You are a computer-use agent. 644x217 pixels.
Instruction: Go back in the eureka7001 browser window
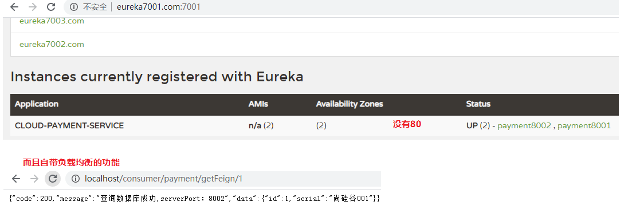(x=14, y=7)
